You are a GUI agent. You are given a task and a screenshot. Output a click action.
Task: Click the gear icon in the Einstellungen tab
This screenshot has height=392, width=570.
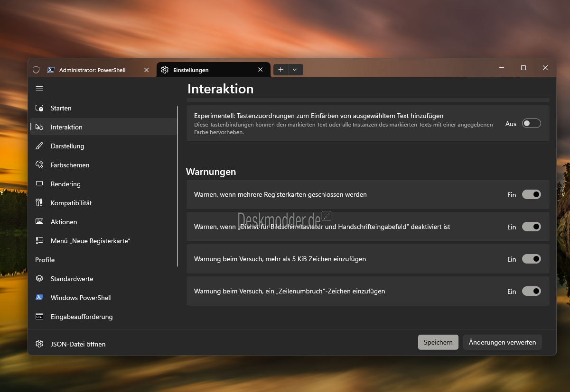pos(165,70)
